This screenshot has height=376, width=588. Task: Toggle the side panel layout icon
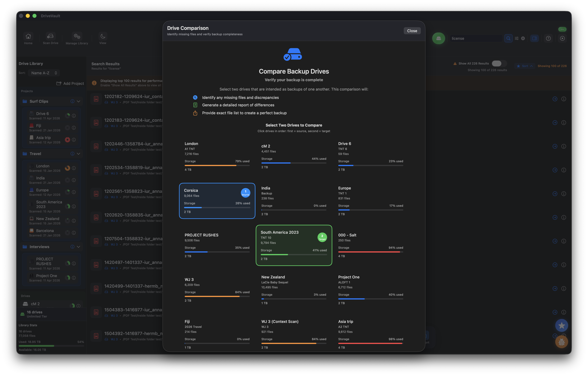(x=534, y=38)
